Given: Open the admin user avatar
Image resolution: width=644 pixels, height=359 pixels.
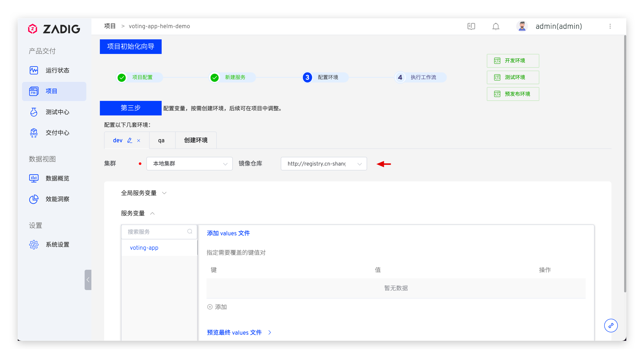Looking at the screenshot, I should (522, 26).
